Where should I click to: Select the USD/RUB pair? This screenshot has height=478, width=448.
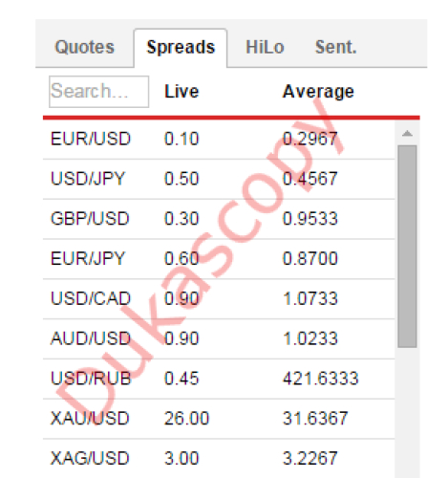click(219, 379)
